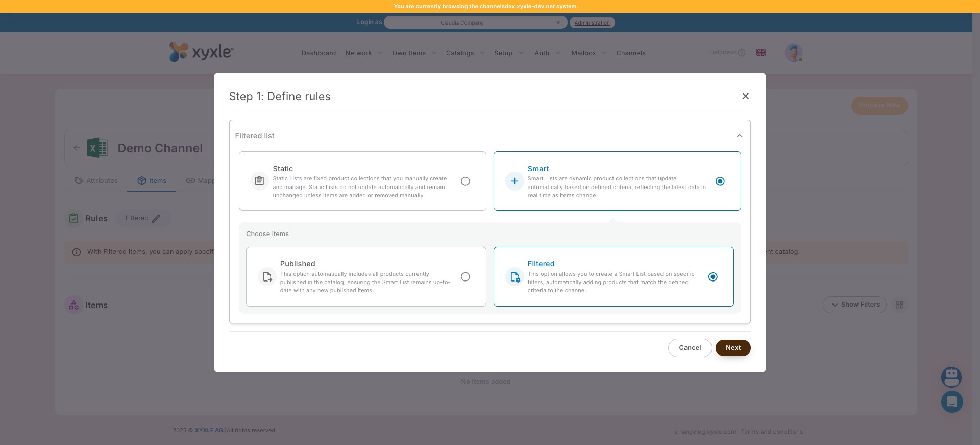Click the Mapping link icon

pyautogui.click(x=190, y=181)
